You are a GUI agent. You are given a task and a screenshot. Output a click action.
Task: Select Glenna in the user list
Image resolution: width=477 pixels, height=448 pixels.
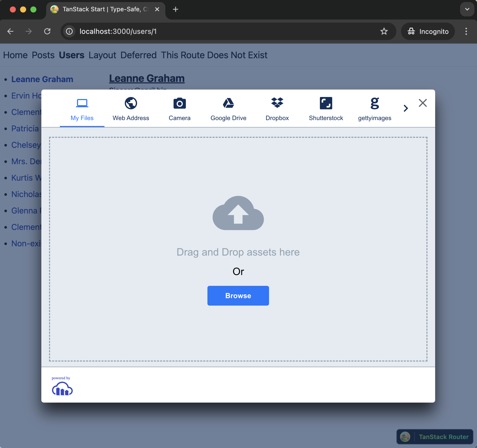pos(26,211)
